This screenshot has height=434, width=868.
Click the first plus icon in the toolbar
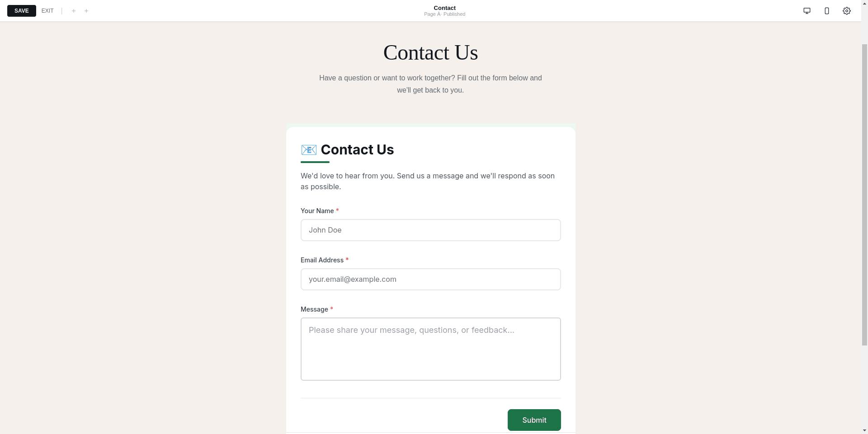(74, 10)
